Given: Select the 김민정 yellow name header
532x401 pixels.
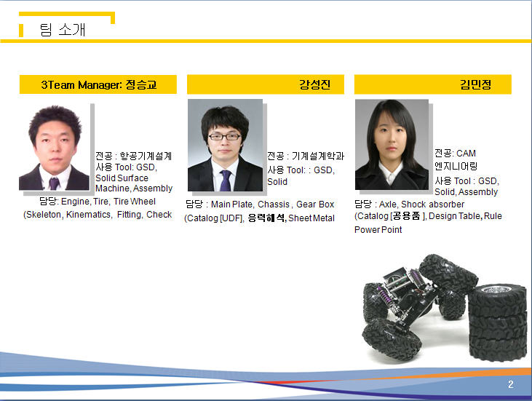Looking at the screenshot, I should point(432,85).
